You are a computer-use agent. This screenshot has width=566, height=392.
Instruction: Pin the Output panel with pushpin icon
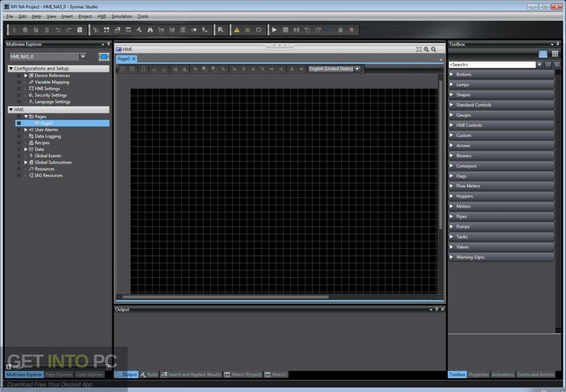[437, 309]
